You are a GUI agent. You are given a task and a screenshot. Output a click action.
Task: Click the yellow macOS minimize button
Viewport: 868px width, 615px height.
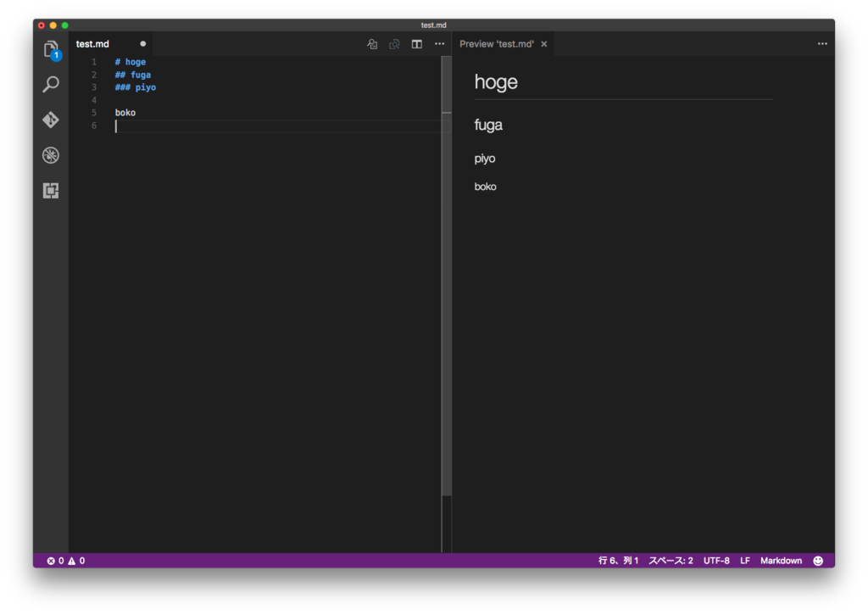[x=53, y=25]
